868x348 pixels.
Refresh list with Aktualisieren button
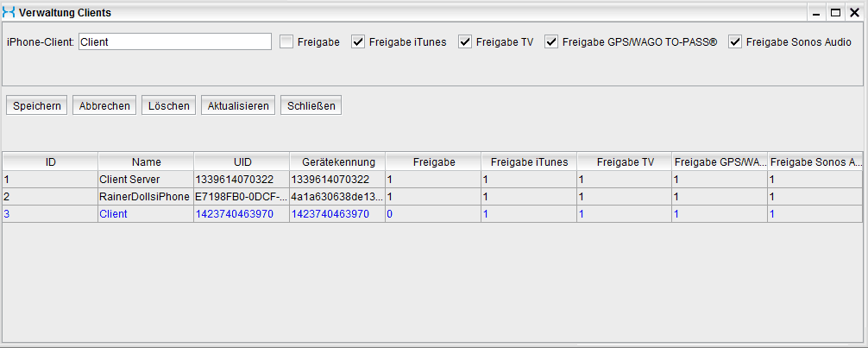point(237,105)
